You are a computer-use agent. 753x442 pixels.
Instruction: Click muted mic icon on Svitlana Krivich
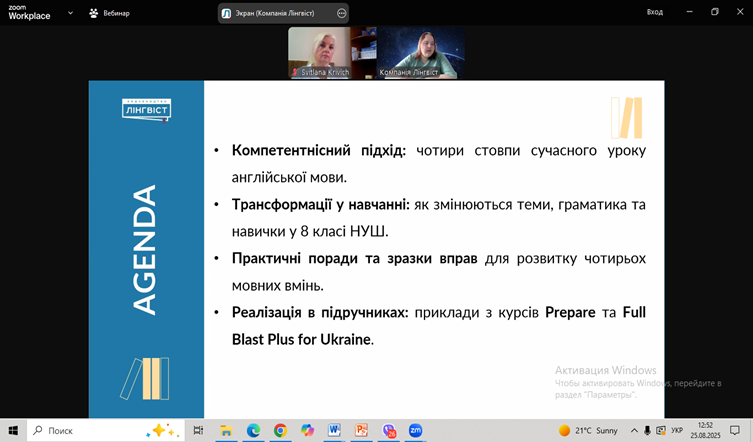[x=295, y=73]
